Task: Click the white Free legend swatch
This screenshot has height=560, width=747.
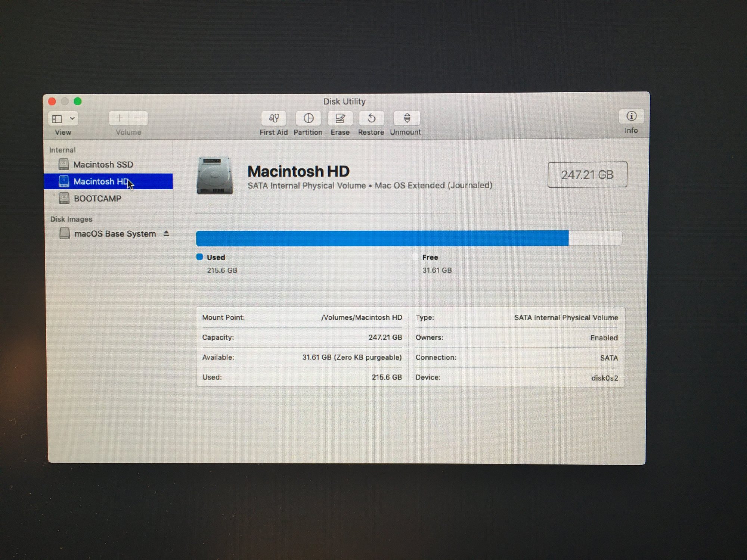Action: [x=415, y=256]
